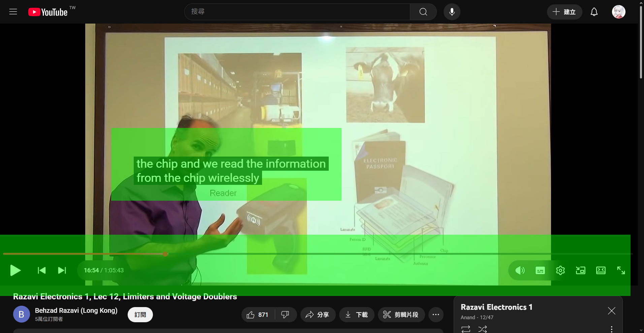Download the video via 下載
The width and height of the screenshot is (644, 333).
[x=357, y=314]
